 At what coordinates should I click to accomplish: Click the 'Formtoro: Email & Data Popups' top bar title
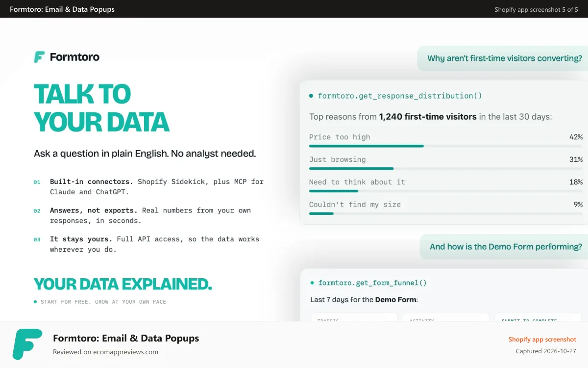62,9
